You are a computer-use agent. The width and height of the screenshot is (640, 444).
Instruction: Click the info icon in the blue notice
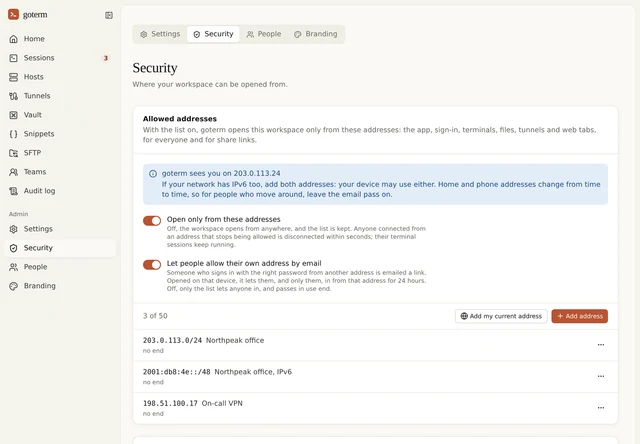(x=153, y=174)
